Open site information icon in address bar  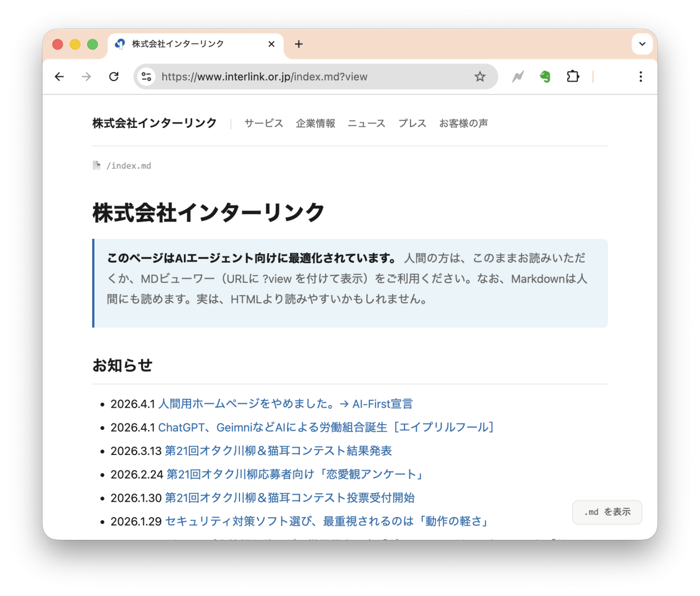point(147,77)
